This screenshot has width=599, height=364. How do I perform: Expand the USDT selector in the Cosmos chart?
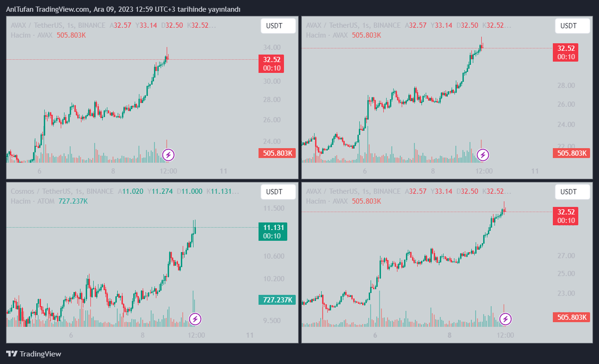tap(278, 191)
